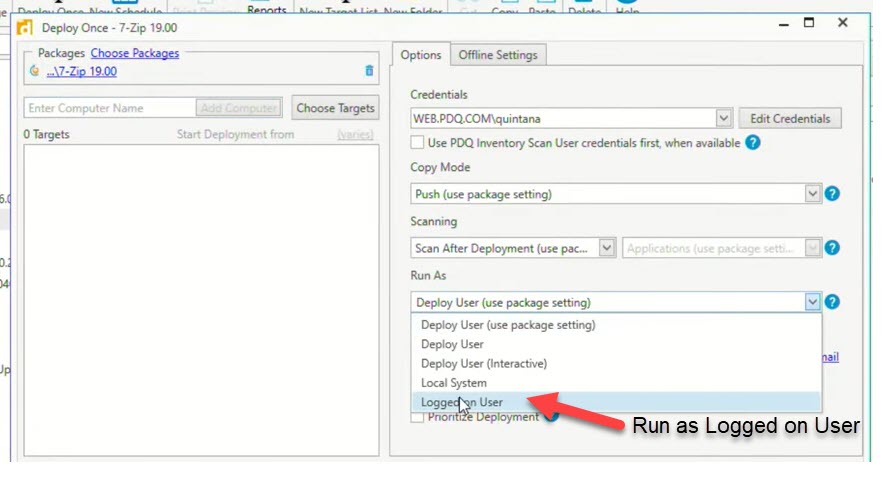Select Local System in Run As list
Viewport: 890px width, 490px height.
[616, 383]
